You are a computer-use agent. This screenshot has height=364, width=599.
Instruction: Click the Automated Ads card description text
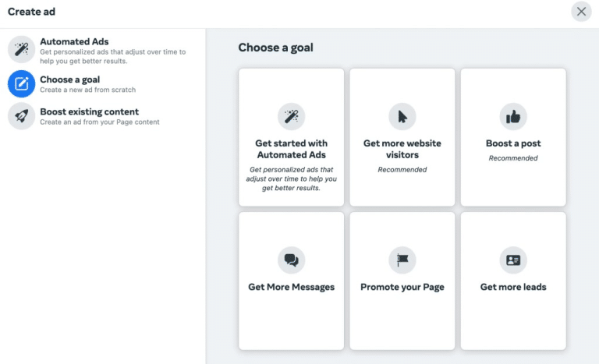[x=291, y=178]
